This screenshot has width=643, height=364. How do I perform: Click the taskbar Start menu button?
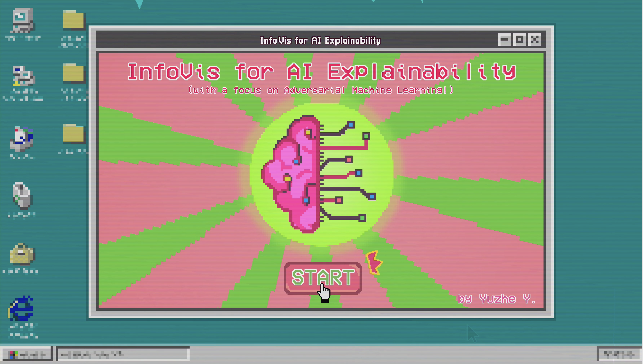26,354
